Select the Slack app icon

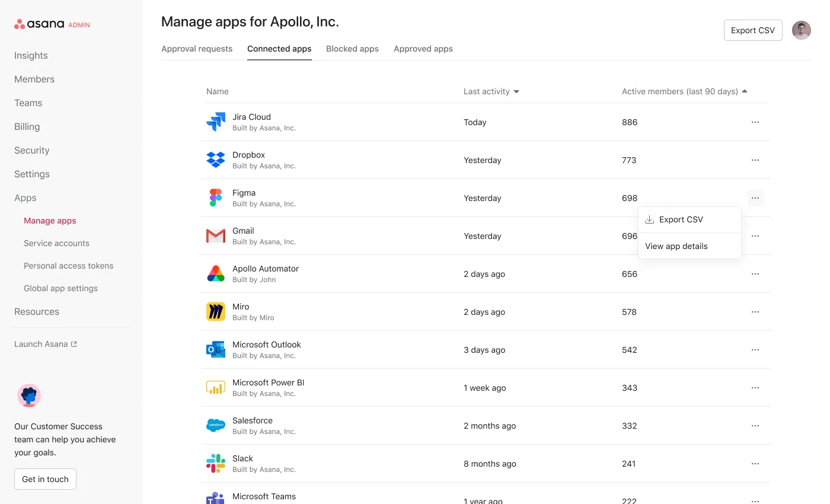point(215,463)
